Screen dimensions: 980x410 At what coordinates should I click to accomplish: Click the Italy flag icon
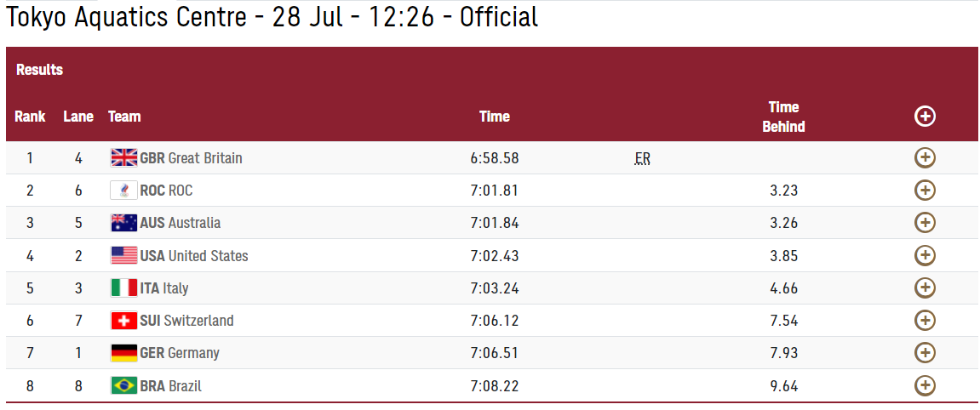tap(124, 288)
